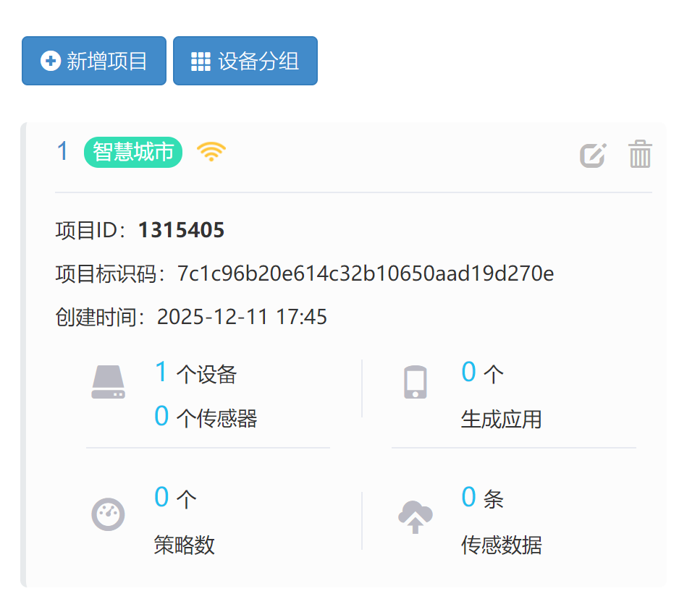Click the device drive icon
This screenshot has height=612, width=700.
109,382
